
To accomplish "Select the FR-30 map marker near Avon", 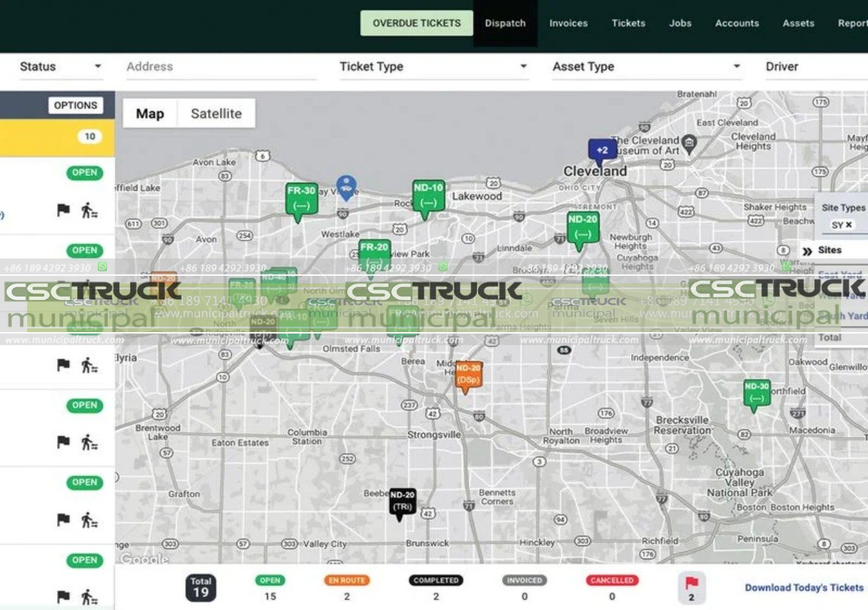I will 301,196.
